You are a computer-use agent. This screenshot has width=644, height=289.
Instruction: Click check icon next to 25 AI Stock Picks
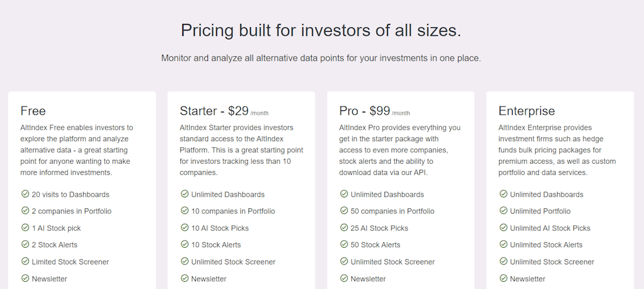point(344,228)
